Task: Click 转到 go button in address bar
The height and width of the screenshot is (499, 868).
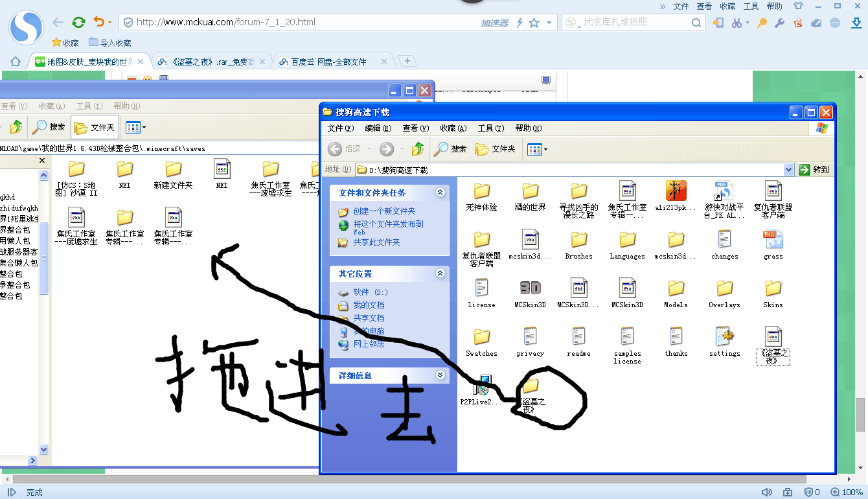Action: [x=814, y=170]
